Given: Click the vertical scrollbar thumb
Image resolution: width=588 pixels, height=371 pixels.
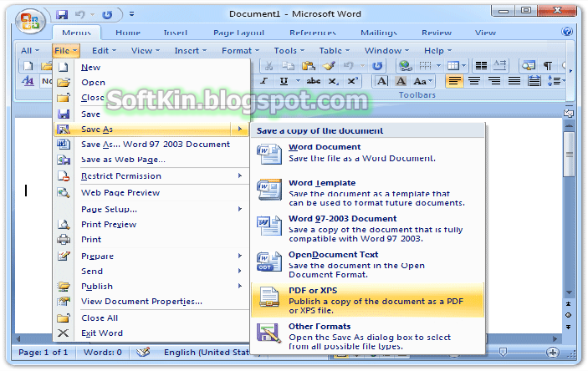Looking at the screenshot, I should coord(570,154).
